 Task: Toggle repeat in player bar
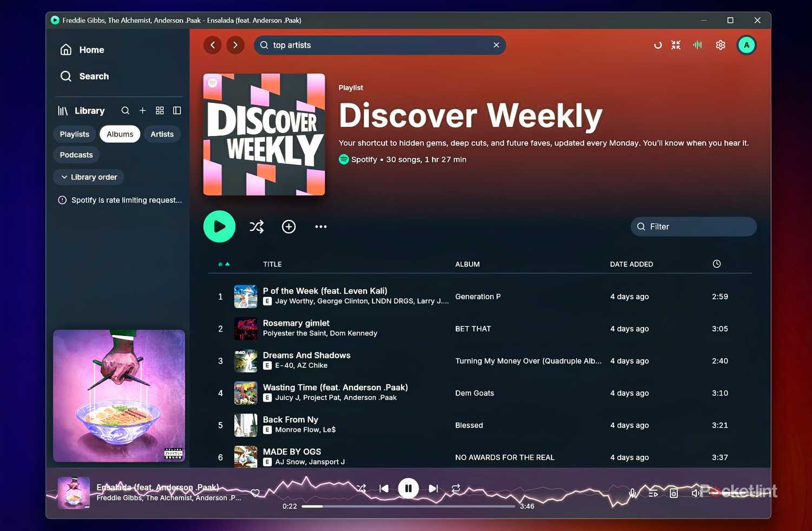click(x=456, y=488)
